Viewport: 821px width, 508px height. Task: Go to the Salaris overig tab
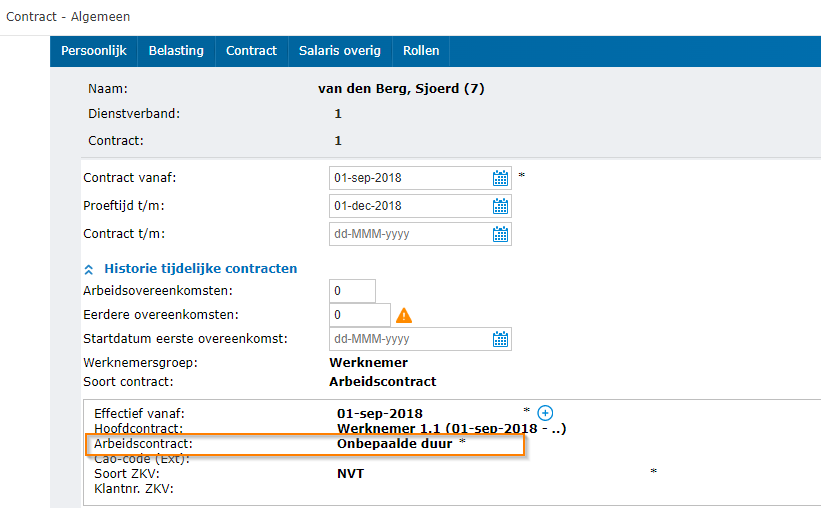[340, 51]
